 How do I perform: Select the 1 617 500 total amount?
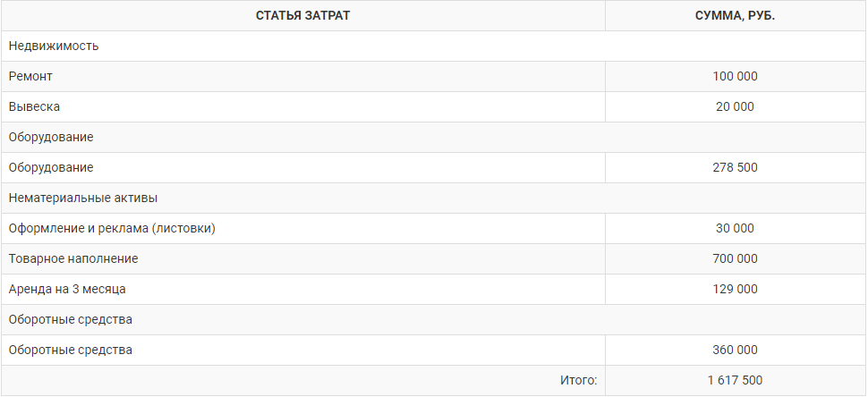(x=736, y=380)
